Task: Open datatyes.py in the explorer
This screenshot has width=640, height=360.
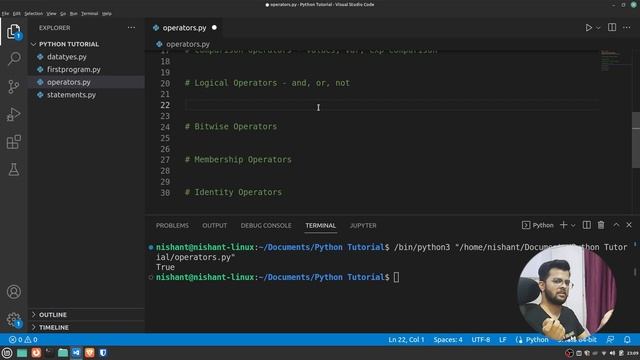Action: [67, 57]
